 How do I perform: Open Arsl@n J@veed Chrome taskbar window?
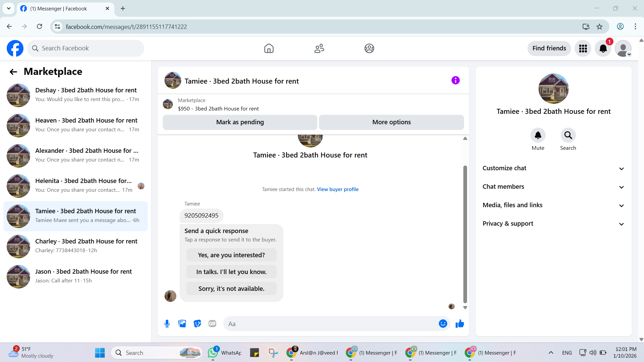(x=312, y=353)
